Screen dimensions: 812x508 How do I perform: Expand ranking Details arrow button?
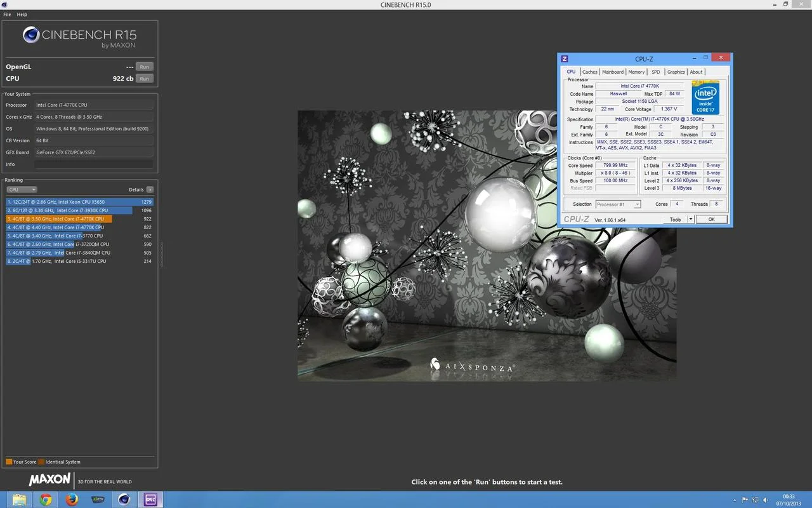point(150,189)
